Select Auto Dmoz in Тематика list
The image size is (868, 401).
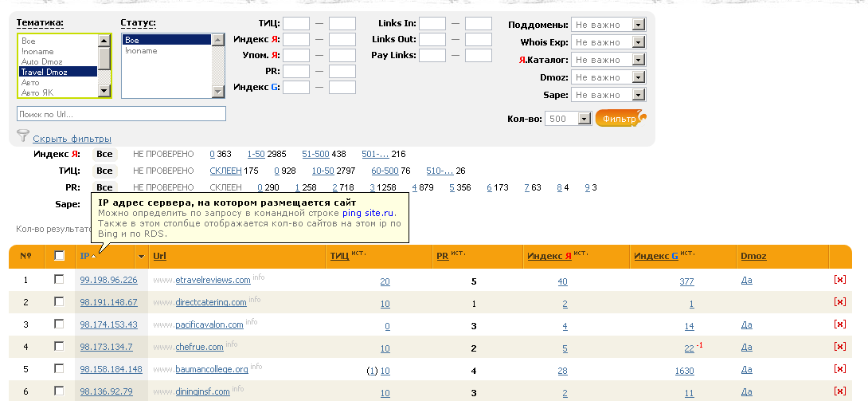point(58,61)
